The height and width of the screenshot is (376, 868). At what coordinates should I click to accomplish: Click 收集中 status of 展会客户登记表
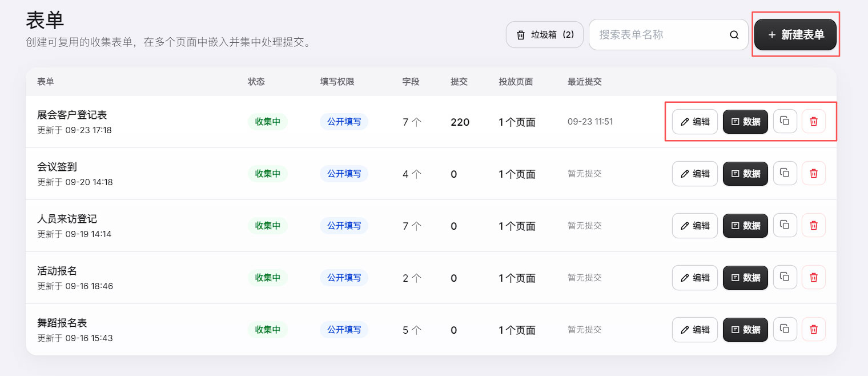pos(268,122)
